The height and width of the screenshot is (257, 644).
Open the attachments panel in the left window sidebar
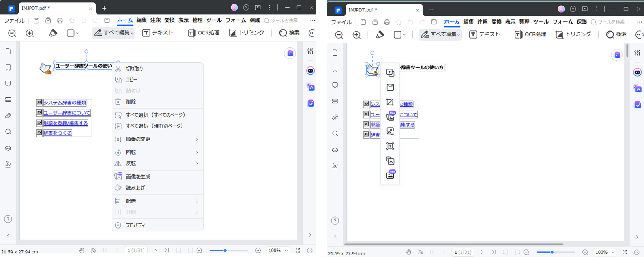[8, 116]
